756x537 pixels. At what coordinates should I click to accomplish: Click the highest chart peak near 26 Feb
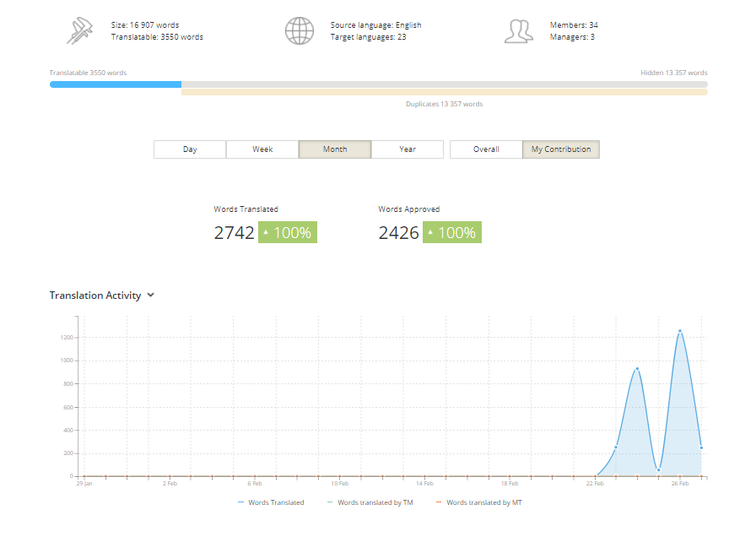(x=680, y=331)
